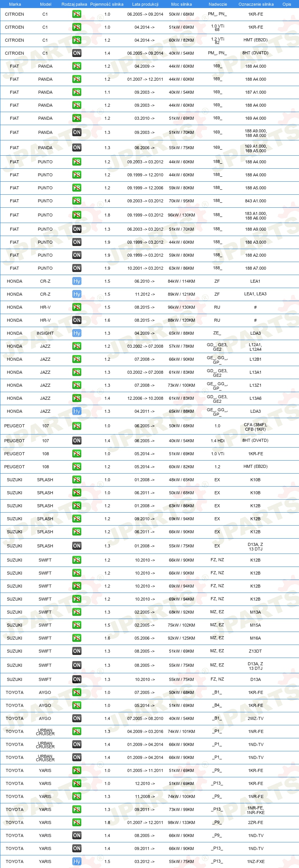Click the petrol icon in the Honda Jazz 1.4 row
The width and height of the screenshot is (299, 868).
point(77,398)
